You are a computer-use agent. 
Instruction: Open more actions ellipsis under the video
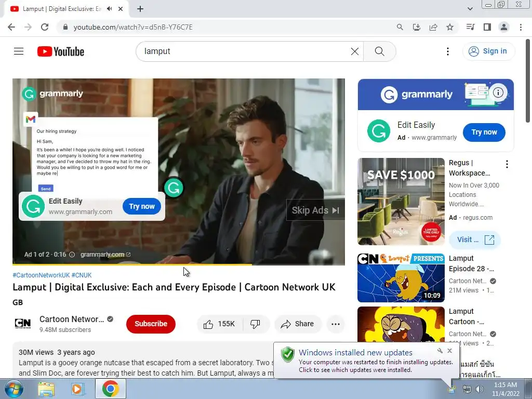coord(336,324)
